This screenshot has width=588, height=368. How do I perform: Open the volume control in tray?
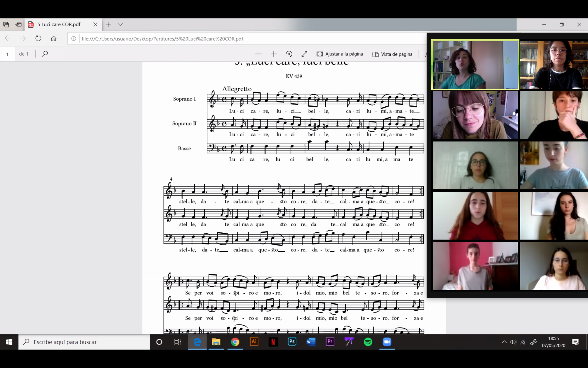pyautogui.click(x=513, y=342)
